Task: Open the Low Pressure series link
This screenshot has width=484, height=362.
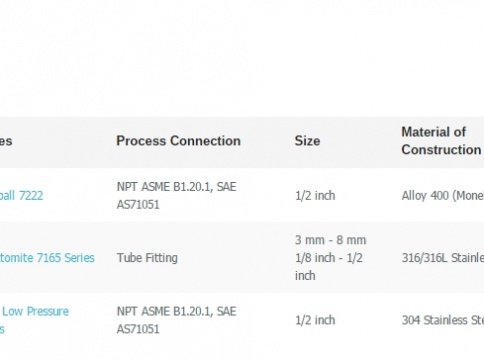Action: 34,320
